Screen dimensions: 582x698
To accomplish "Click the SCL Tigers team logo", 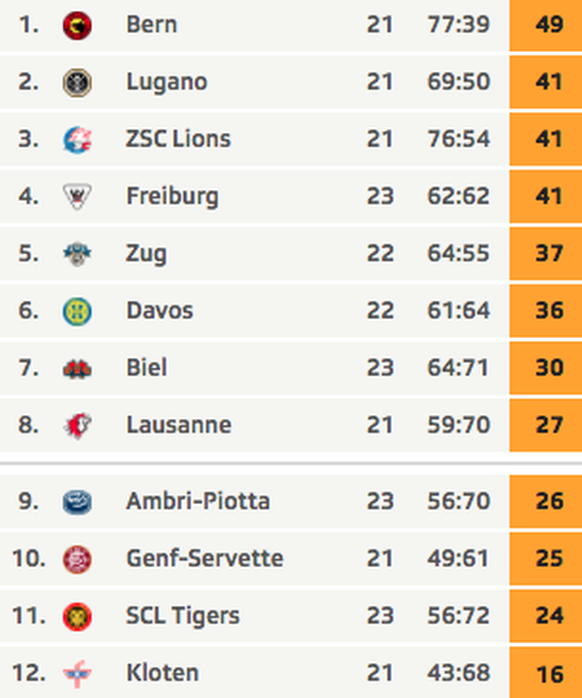I will coord(77,617).
